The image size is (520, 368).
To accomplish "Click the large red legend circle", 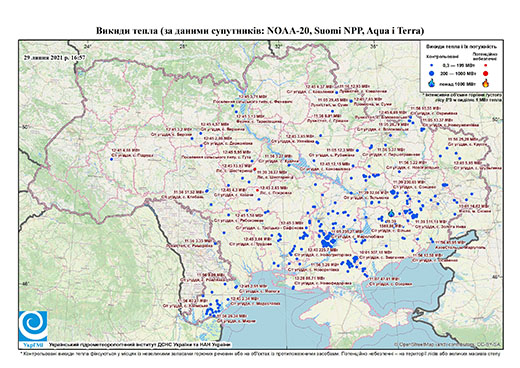I will (485, 73).
